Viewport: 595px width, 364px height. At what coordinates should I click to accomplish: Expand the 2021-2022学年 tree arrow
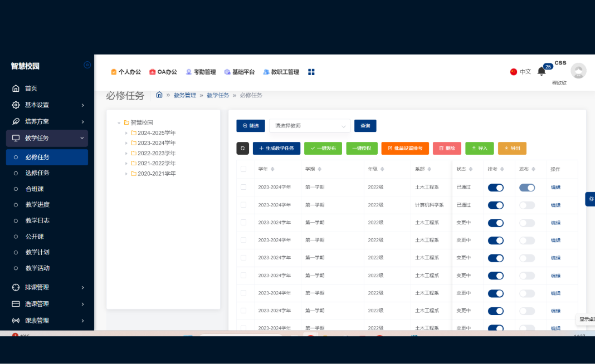tap(126, 164)
